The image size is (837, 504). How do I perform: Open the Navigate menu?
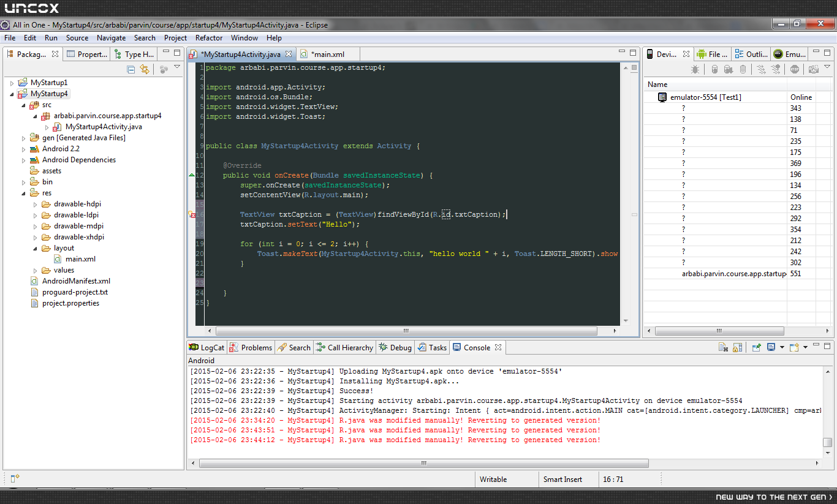(x=111, y=38)
